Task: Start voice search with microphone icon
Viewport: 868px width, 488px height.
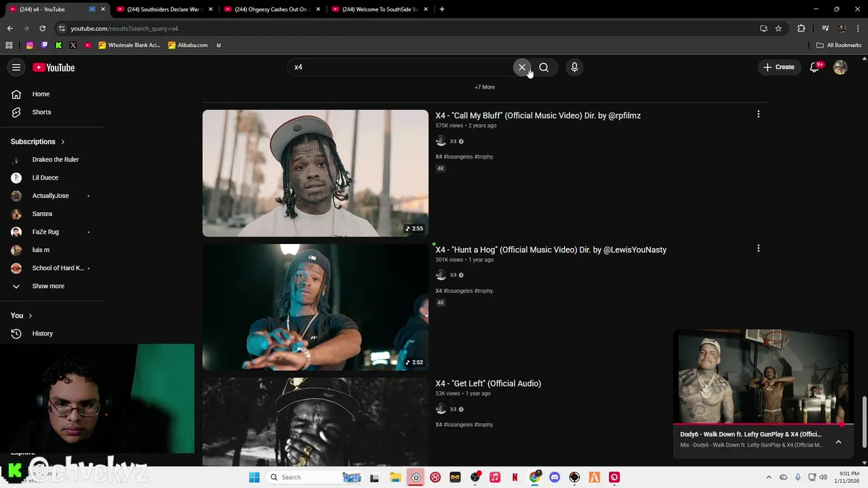Action: 574,67
